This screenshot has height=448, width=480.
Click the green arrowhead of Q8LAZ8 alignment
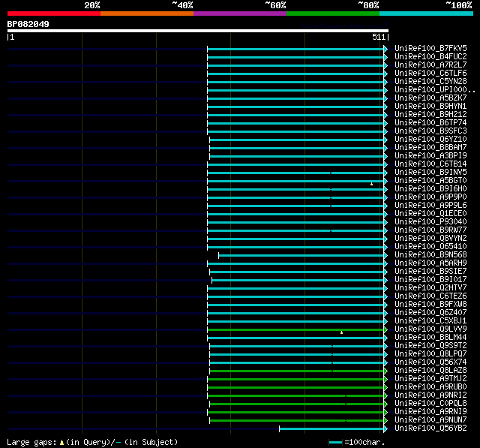[385, 371]
